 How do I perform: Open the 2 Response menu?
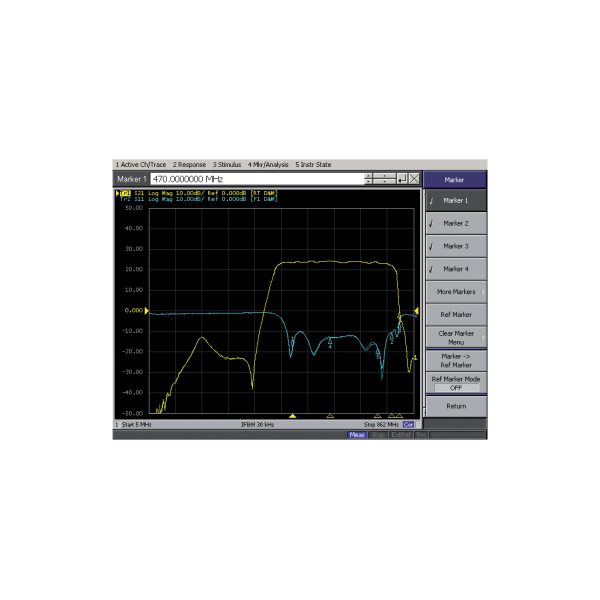[x=189, y=165]
